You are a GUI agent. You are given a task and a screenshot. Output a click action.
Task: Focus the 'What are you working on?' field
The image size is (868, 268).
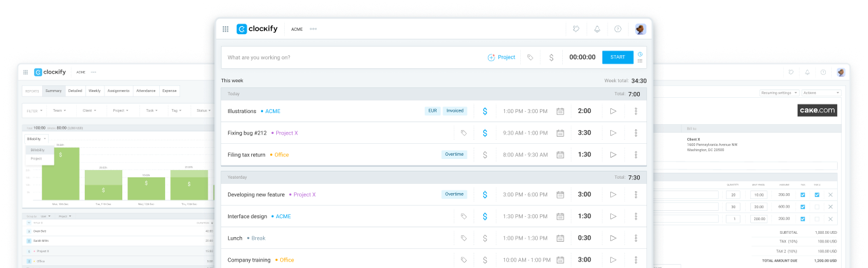coord(352,57)
